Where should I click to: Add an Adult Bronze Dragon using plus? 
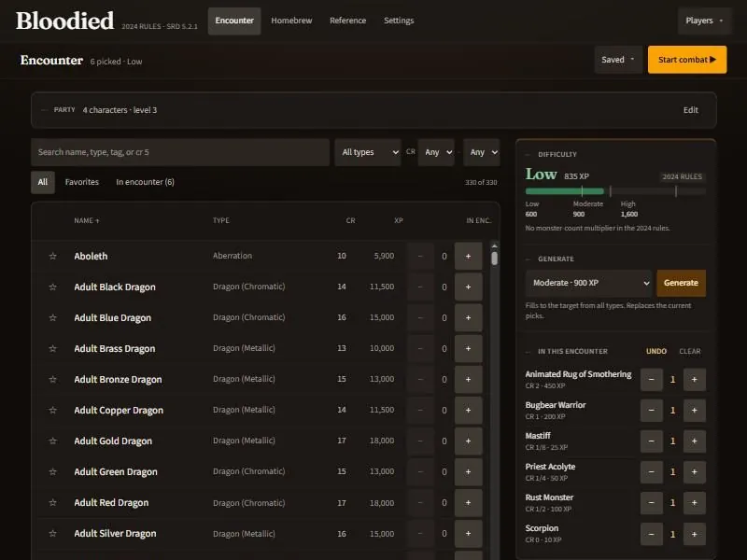coord(469,380)
